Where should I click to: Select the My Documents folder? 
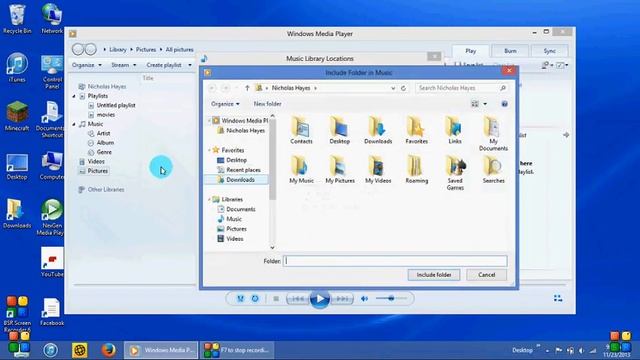(493, 134)
